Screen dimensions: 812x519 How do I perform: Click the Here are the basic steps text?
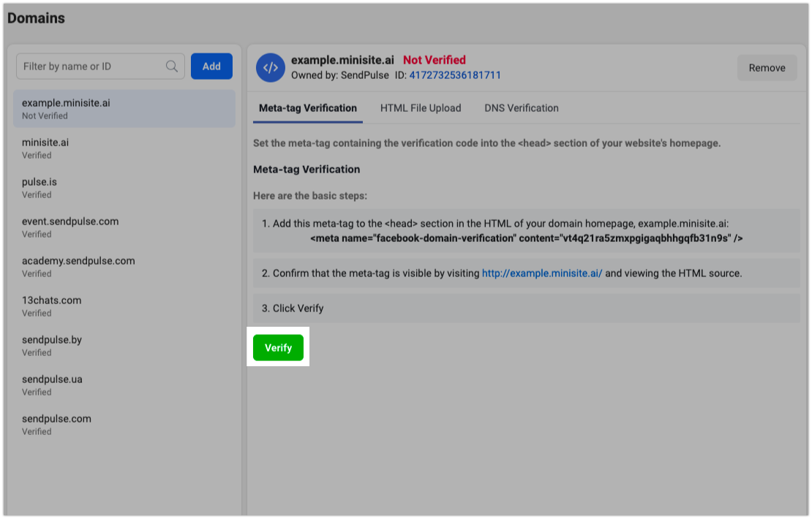click(309, 196)
